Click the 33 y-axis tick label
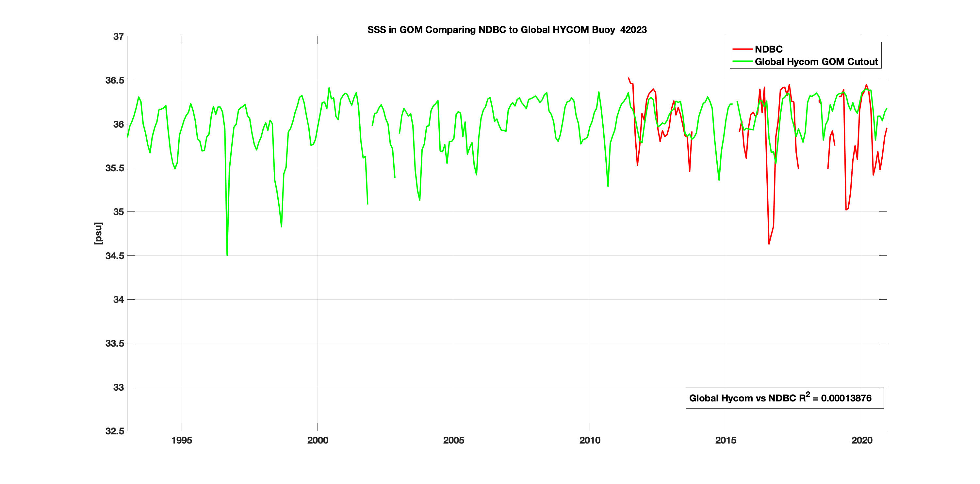This screenshot has width=980, height=484. point(118,387)
